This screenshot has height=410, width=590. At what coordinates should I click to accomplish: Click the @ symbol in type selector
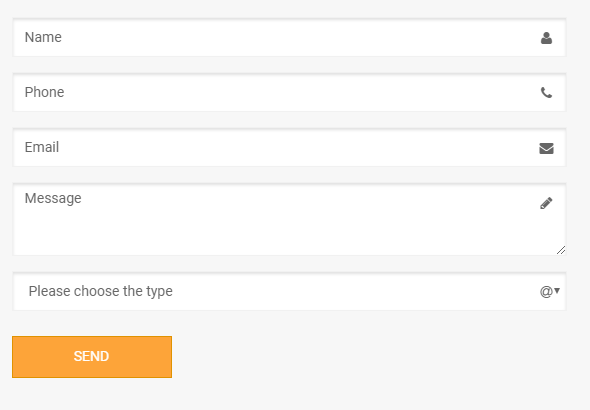coord(546,291)
